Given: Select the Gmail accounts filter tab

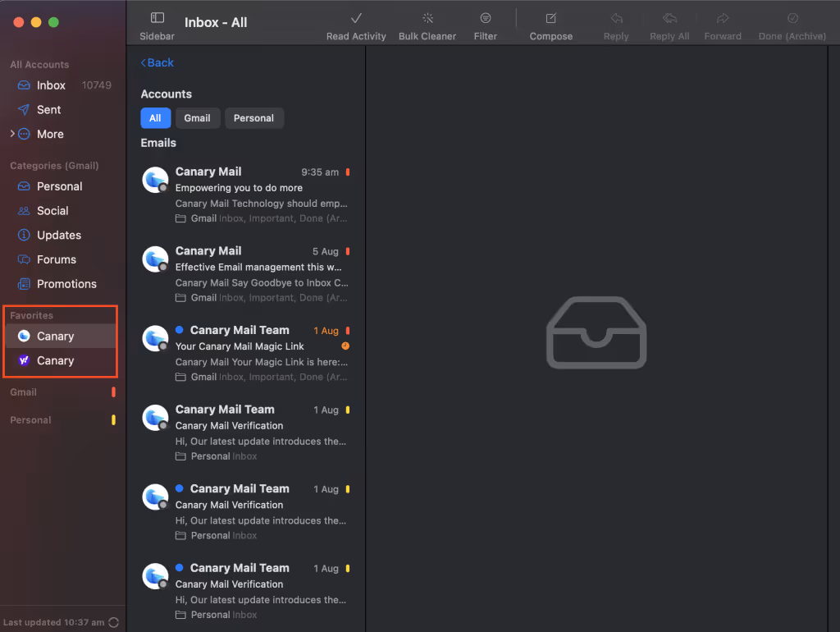Looking at the screenshot, I should pyautogui.click(x=197, y=118).
